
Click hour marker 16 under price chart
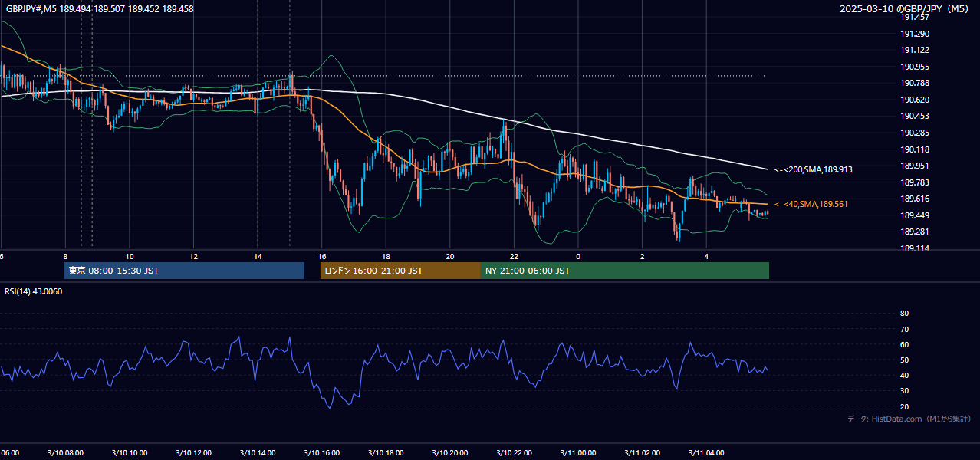(x=322, y=256)
